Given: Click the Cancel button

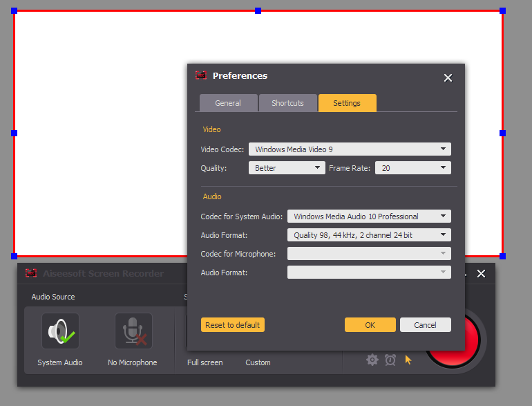Looking at the screenshot, I should 426,325.
